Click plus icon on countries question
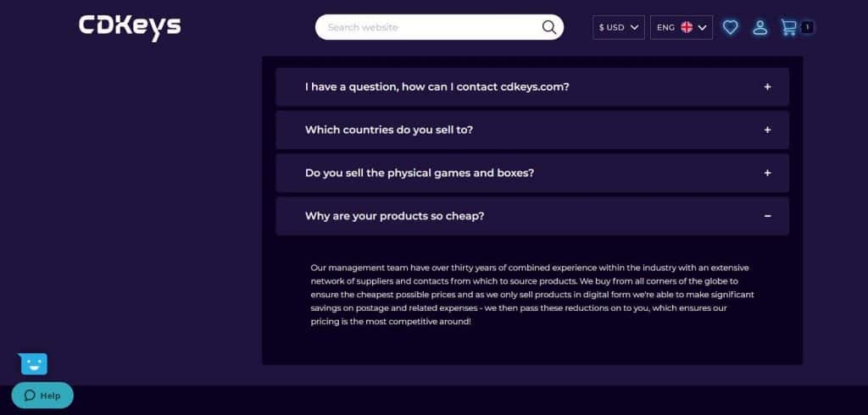 point(767,130)
